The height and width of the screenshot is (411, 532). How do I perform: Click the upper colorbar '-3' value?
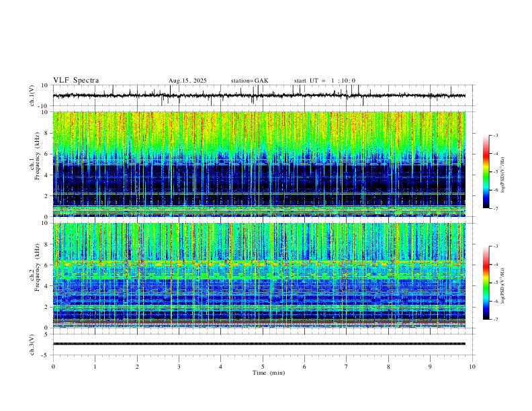[495, 135]
